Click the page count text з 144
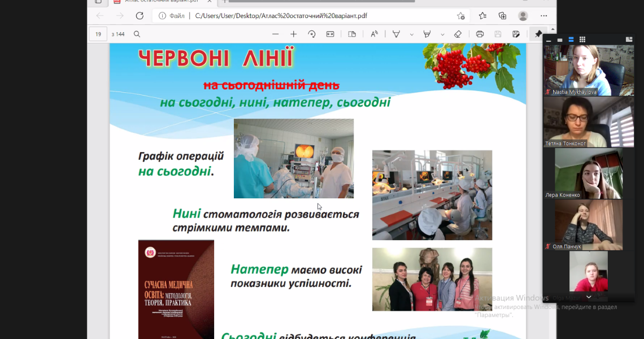This screenshot has height=339, width=644. (x=118, y=34)
